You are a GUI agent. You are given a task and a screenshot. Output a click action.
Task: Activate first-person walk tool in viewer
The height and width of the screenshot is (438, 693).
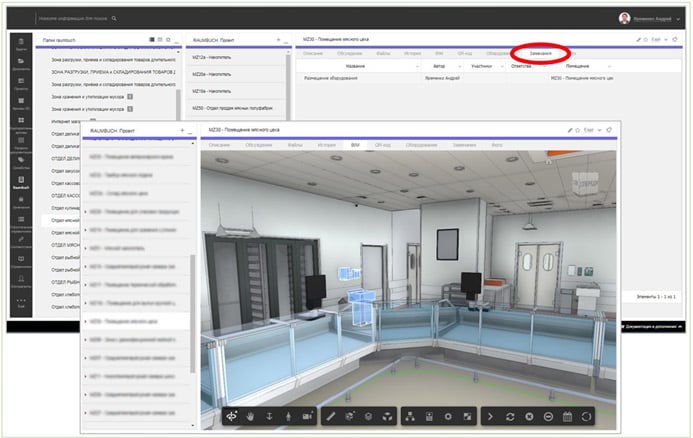click(x=288, y=416)
